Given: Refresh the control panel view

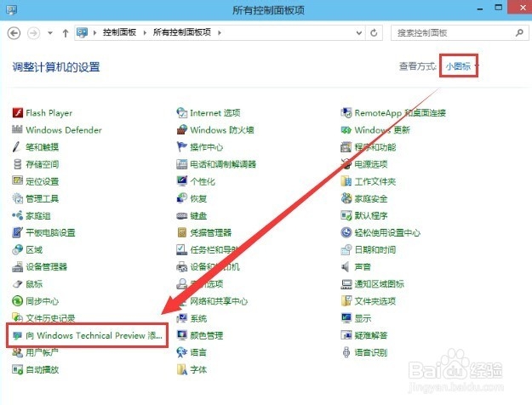Looking at the screenshot, I should coord(374,33).
